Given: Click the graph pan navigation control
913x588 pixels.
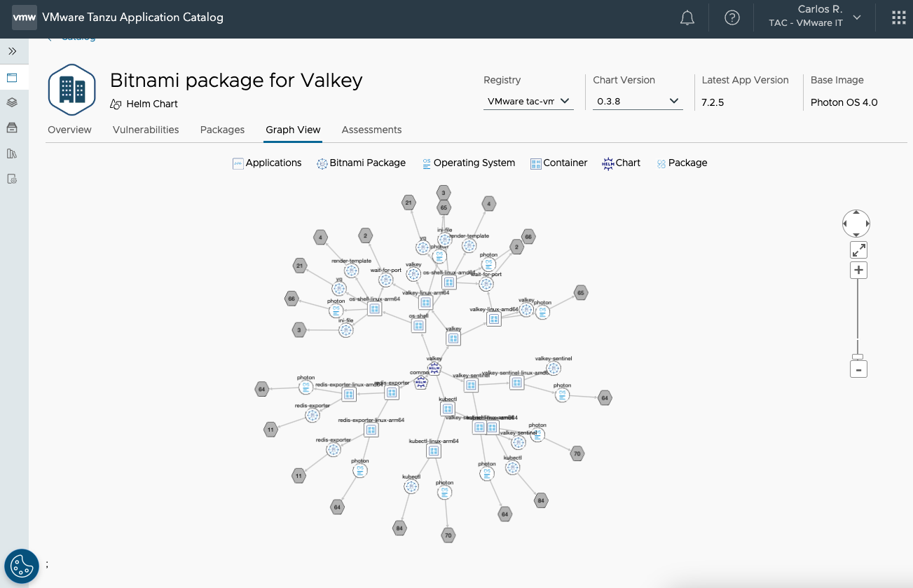Looking at the screenshot, I should 856,224.
